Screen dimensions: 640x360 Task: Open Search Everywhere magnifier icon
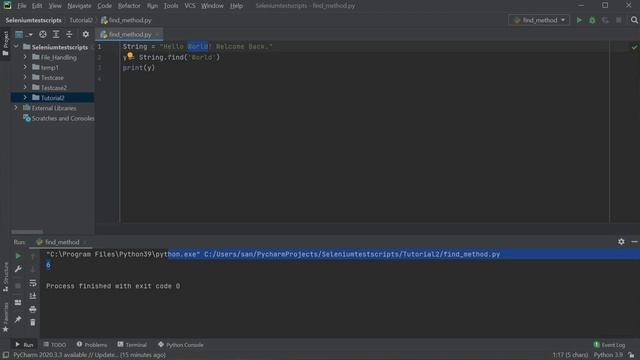tap(634, 20)
